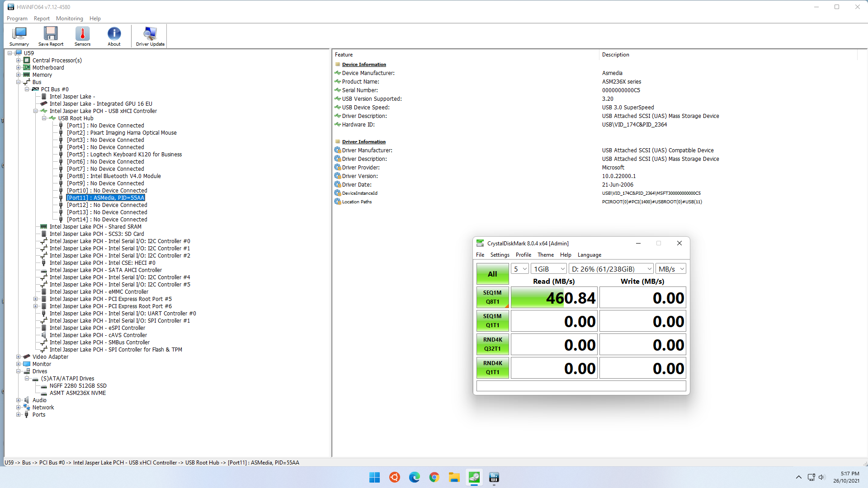The height and width of the screenshot is (488, 868).
Task: Expand the Video Adapter node
Action: [19, 357]
